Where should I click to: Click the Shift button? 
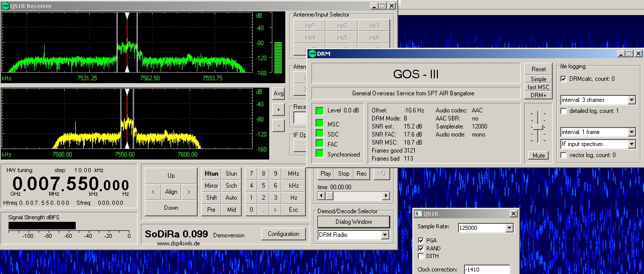click(212, 198)
